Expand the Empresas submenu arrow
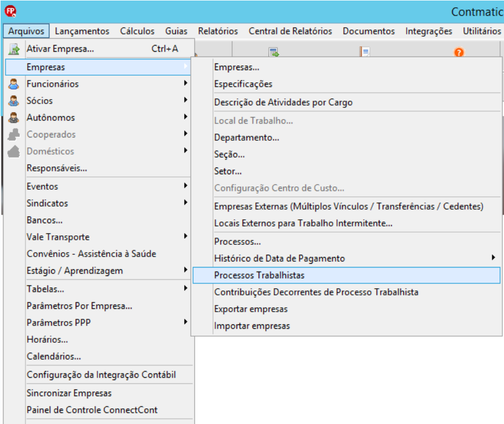 (x=186, y=66)
